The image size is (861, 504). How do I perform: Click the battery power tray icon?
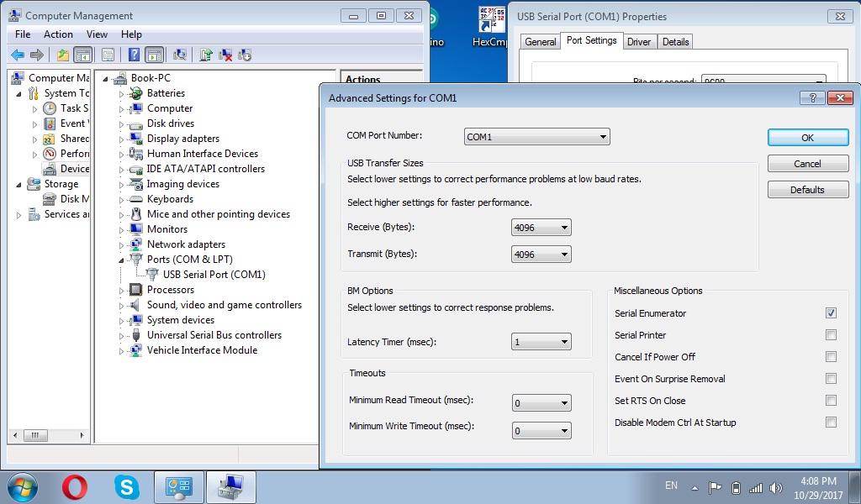[x=737, y=487]
